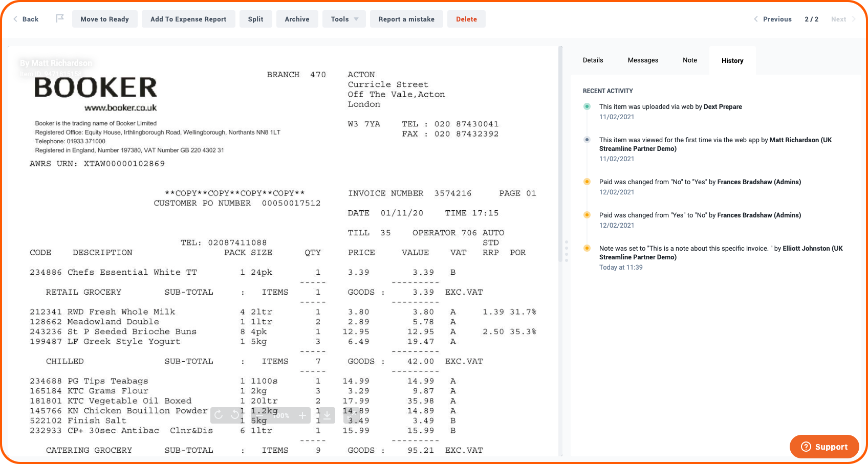Click the date 11/02/2021 under upload entry
The width and height of the screenshot is (868, 464).
pyautogui.click(x=617, y=117)
